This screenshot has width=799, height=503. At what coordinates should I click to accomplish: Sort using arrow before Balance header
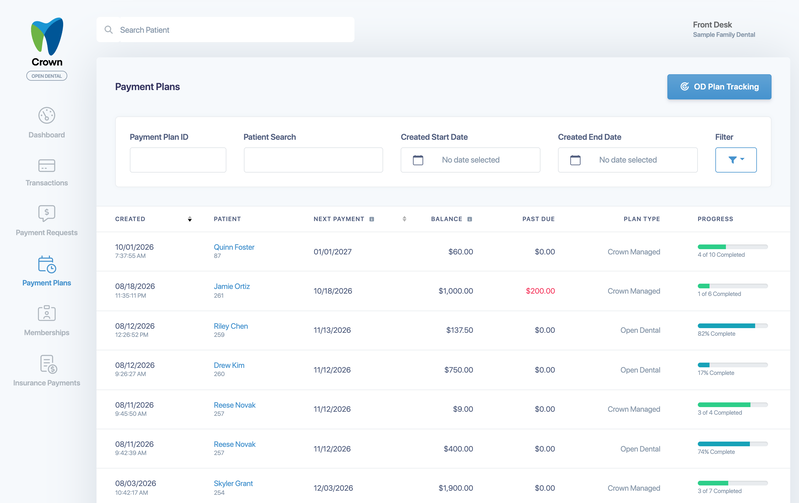[405, 219]
